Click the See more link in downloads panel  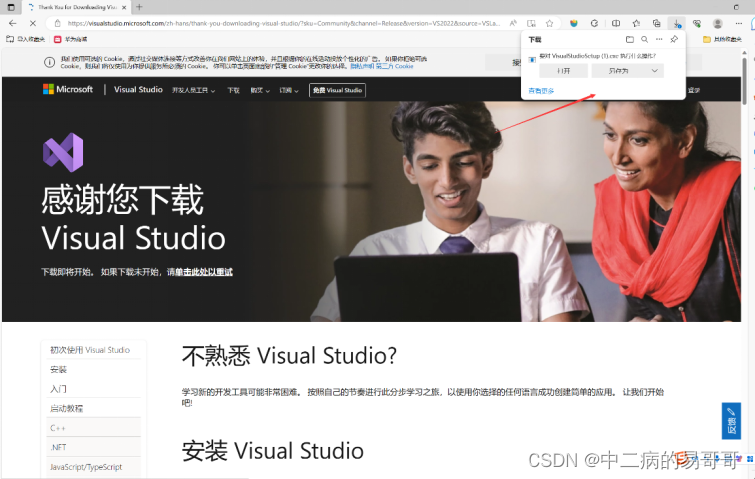coord(541,91)
